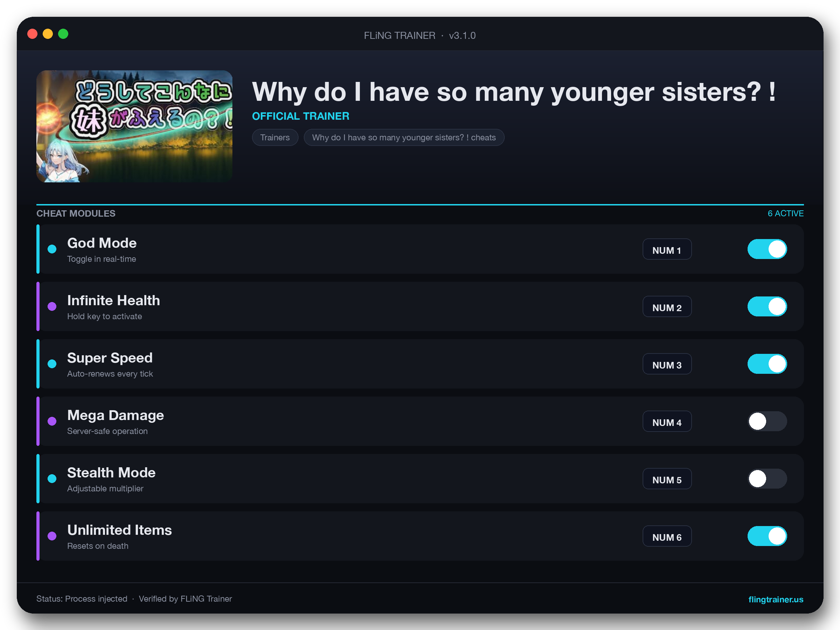Select the NUM 4 hotkey badge
Image resolution: width=840 pixels, height=630 pixels.
coord(667,421)
